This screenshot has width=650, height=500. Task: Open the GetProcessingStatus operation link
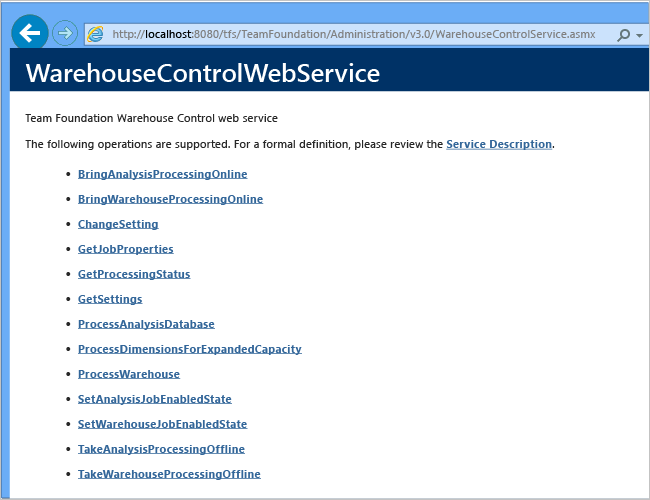point(134,274)
